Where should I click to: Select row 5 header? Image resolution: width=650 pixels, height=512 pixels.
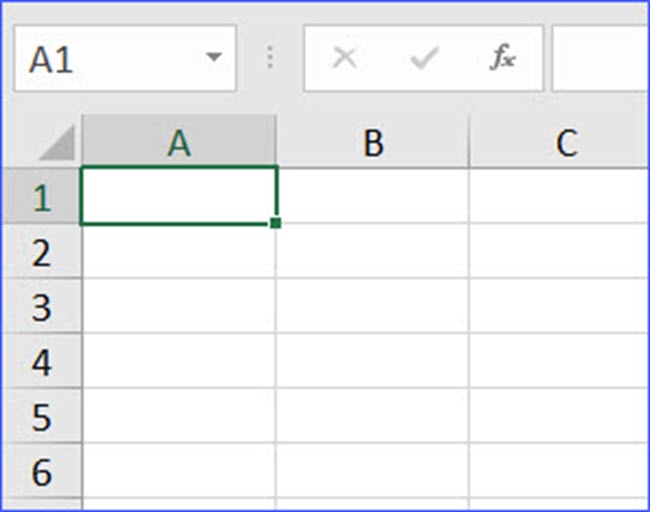tap(41, 416)
